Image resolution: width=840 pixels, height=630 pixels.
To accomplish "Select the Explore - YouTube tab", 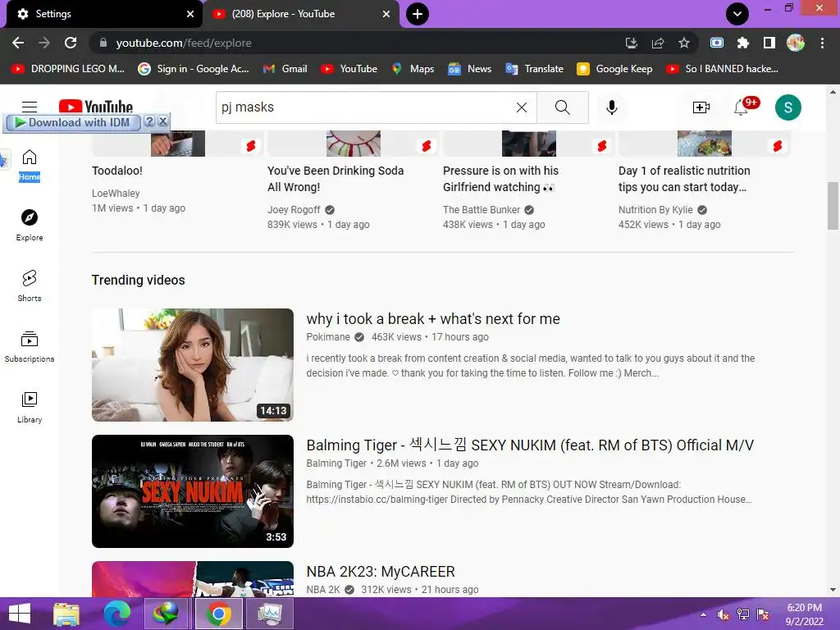I will pyautogui.click(x=301, y=14).
